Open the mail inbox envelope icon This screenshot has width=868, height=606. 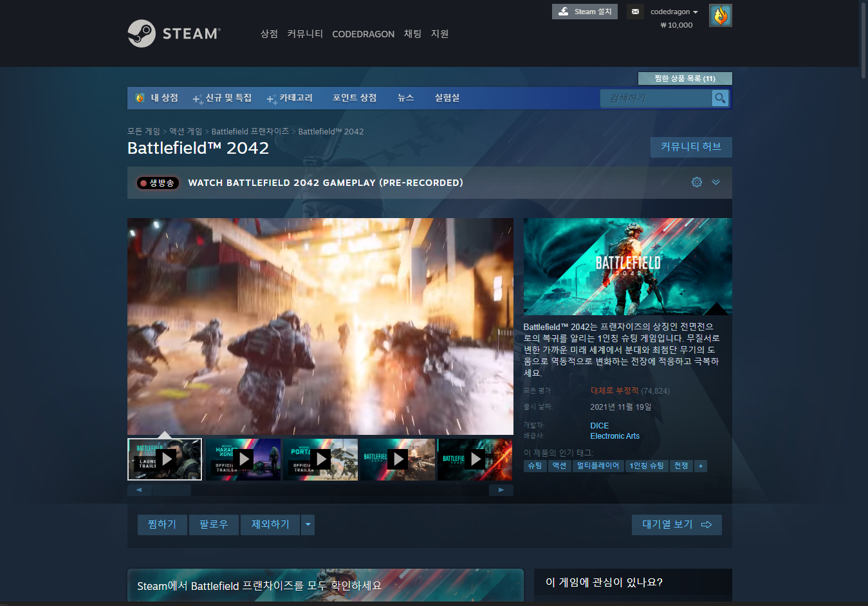635,12
